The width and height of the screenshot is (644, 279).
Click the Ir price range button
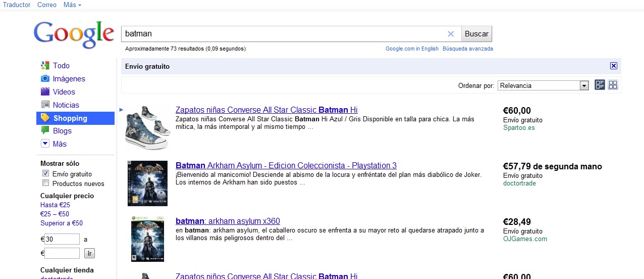89,253
